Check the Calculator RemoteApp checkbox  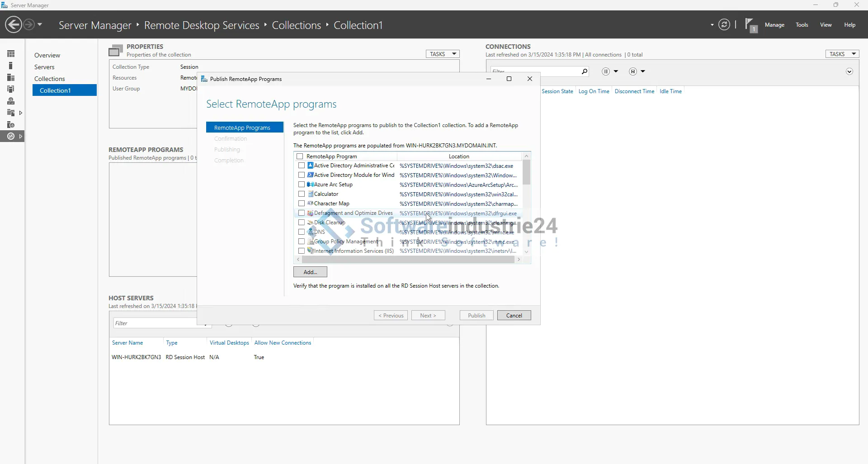pyautogui.click(x=302, y=194)
